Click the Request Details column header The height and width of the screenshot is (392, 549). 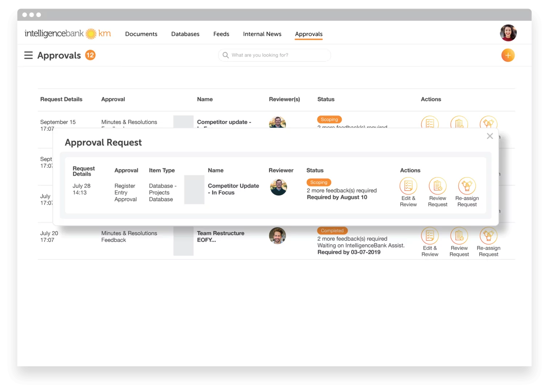pyautogui.click(x=61, y=99)
